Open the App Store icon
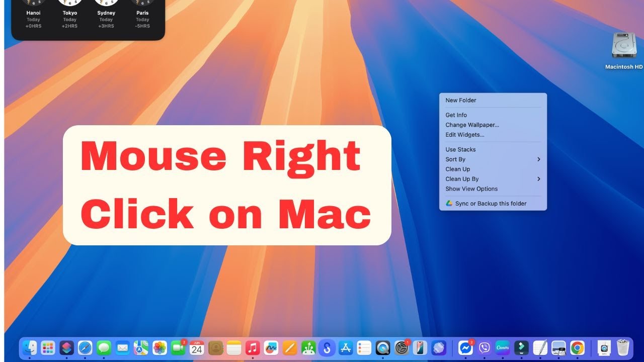 coord(346,347)
